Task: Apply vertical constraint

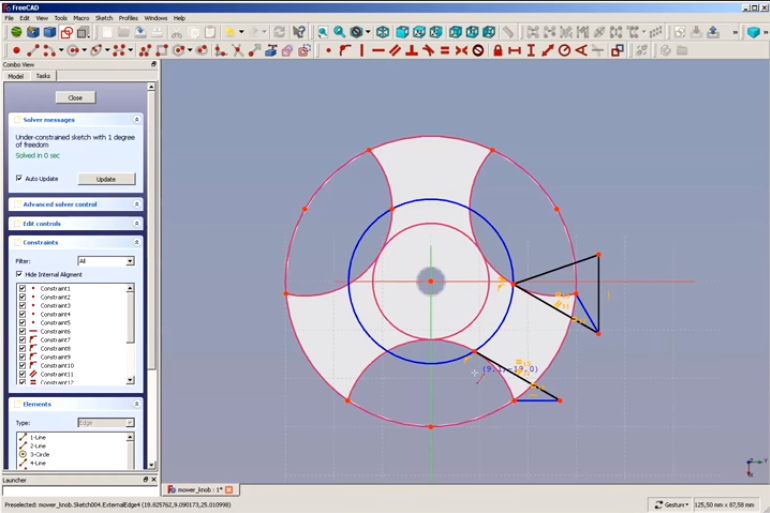Action: pos(362,50)
